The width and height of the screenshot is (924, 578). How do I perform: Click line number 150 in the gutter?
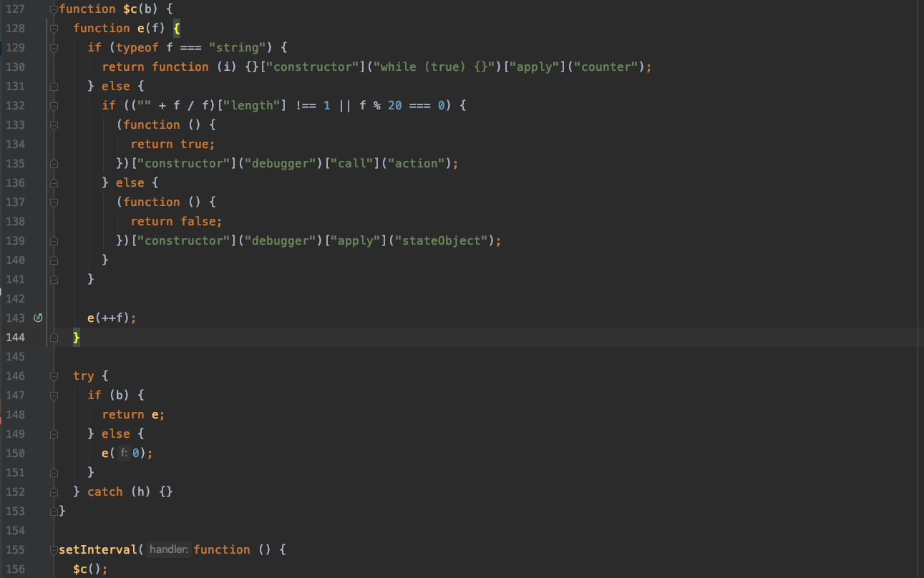[x=14, y=454]
